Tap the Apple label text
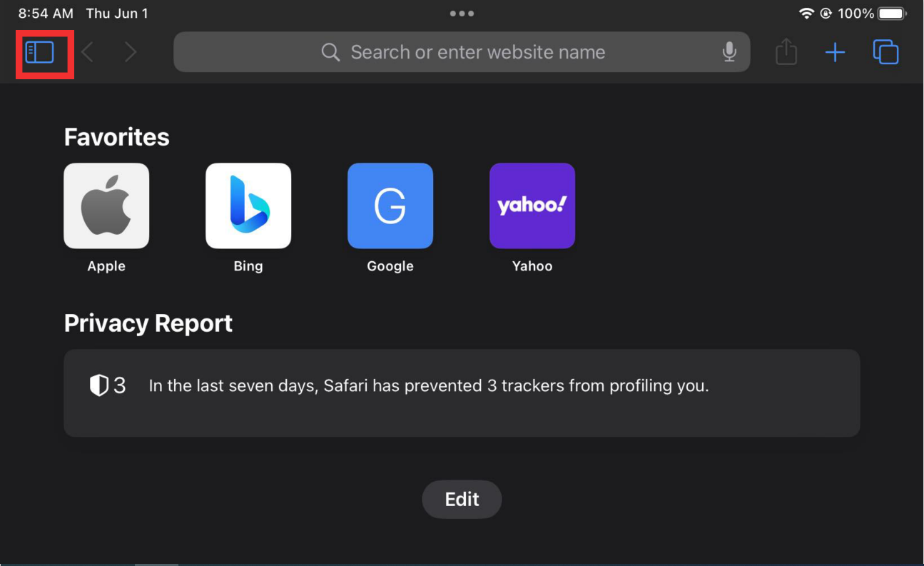Viewport: 924px width, 566px height. tap(106, 266)
